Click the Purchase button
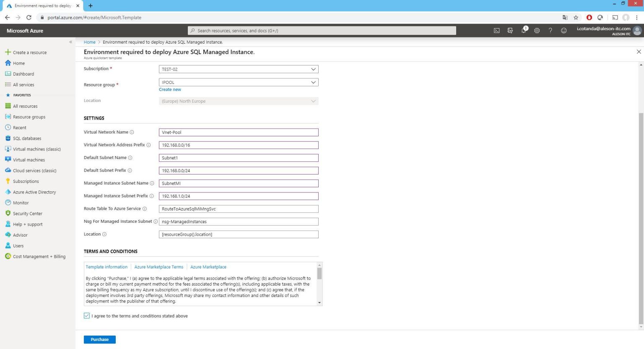This screenshot has width=644, height=349. 99,339
